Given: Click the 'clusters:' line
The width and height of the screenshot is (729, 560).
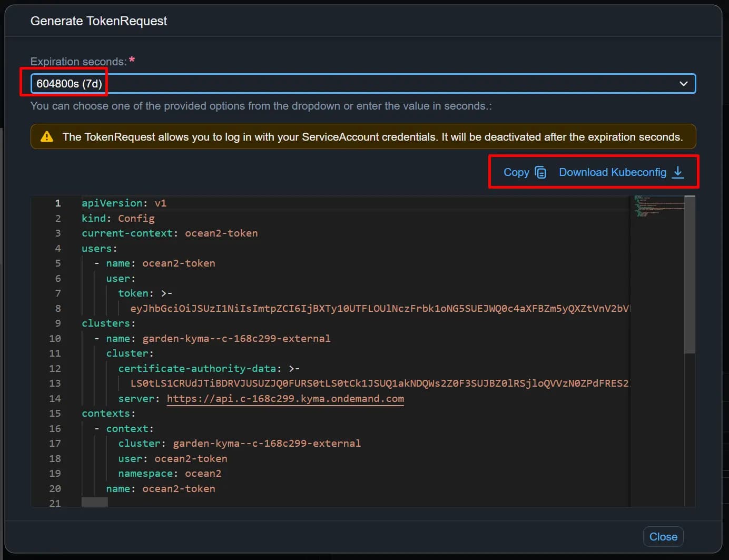Looking at the screenshot, I should pyautogui.click(x=109, y=323).
